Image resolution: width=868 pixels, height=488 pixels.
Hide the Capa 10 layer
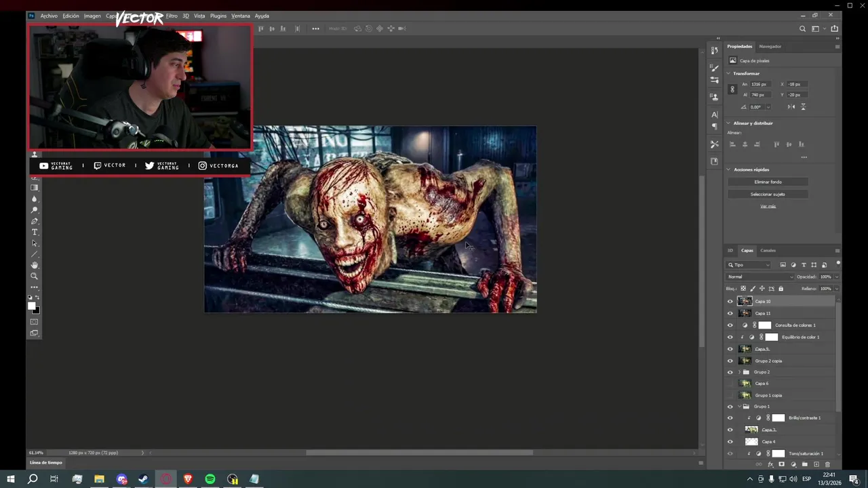pos(730,302)
